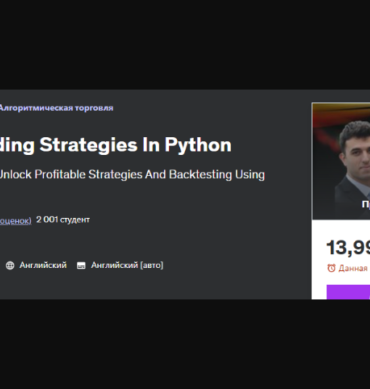Click the purple purchase button
The image size is (370, 389).
[348, 292]
